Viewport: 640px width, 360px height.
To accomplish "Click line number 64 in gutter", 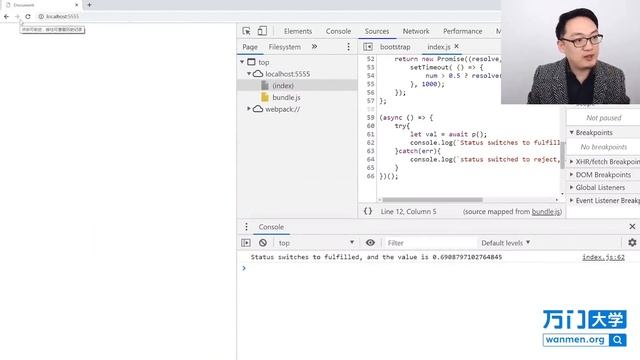I will pos(370,159).
